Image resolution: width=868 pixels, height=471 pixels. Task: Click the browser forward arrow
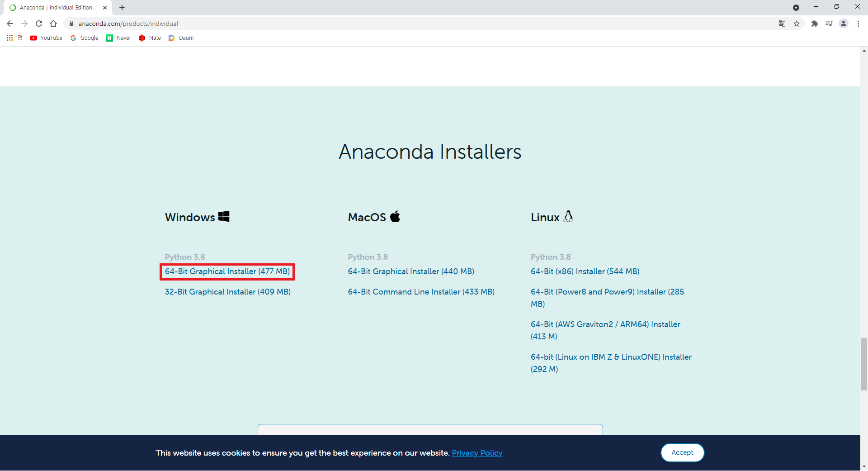(x=24, y=24)
